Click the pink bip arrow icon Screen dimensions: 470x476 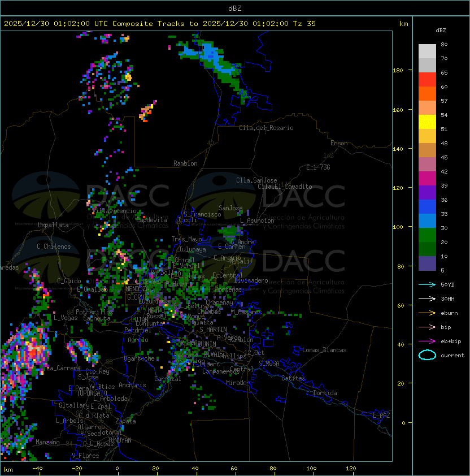click(x=427, y=327)
